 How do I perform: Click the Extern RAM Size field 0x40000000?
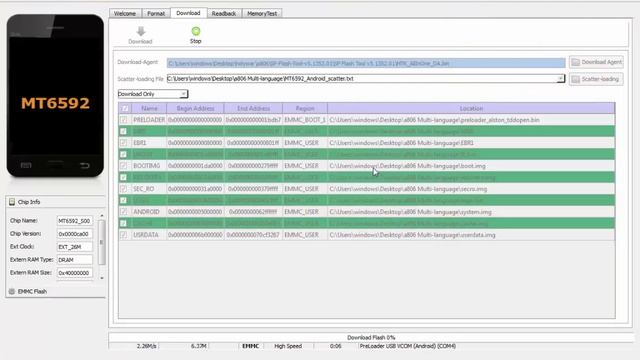(x=74, y=273)
